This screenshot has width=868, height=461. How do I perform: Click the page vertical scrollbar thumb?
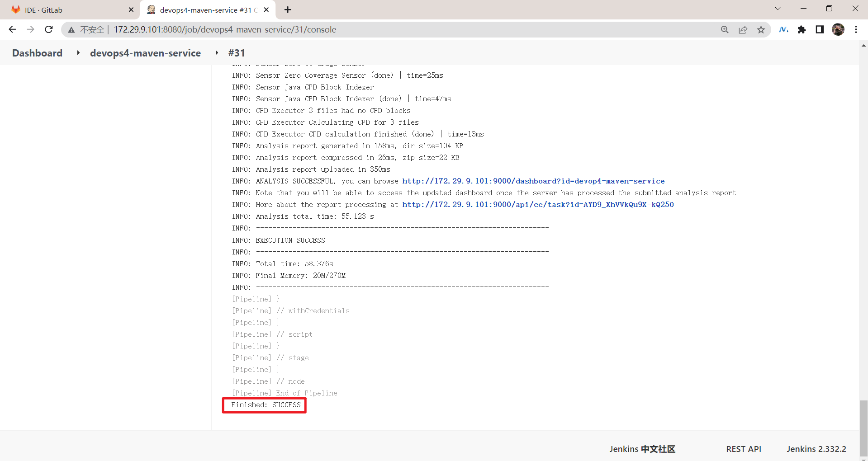click(x=863, y=428)
